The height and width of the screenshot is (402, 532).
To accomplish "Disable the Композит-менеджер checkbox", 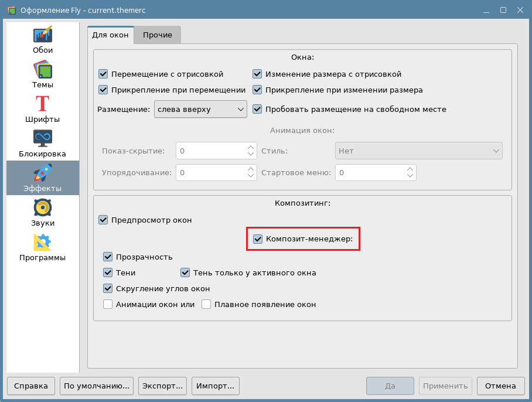I will 257,239.
